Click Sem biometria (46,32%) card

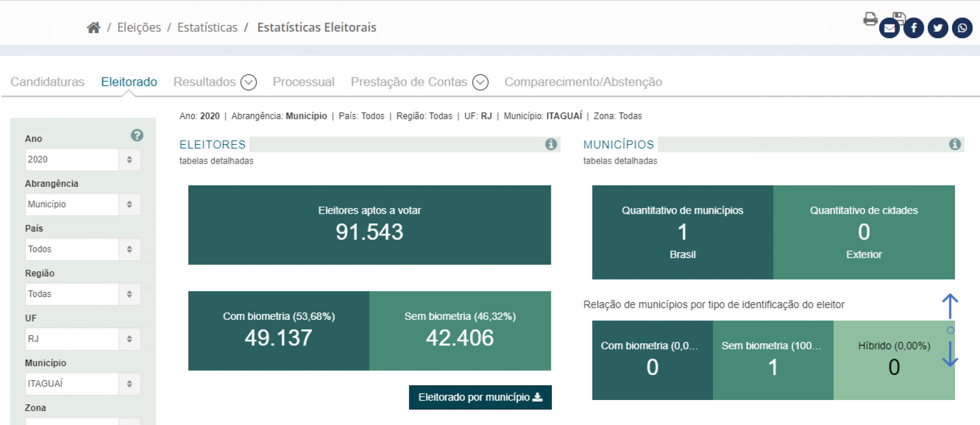click(x=460, y=331)
